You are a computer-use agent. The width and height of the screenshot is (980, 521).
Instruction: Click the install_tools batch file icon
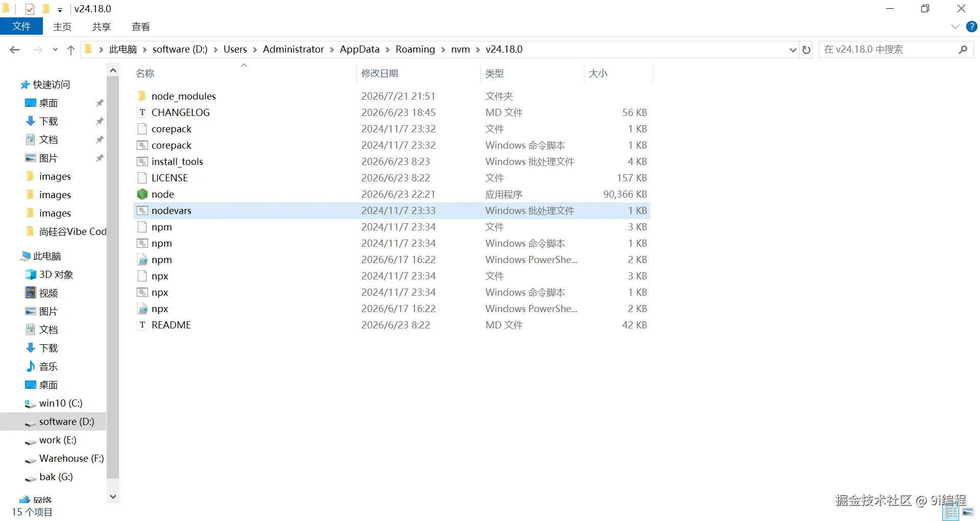142,161
